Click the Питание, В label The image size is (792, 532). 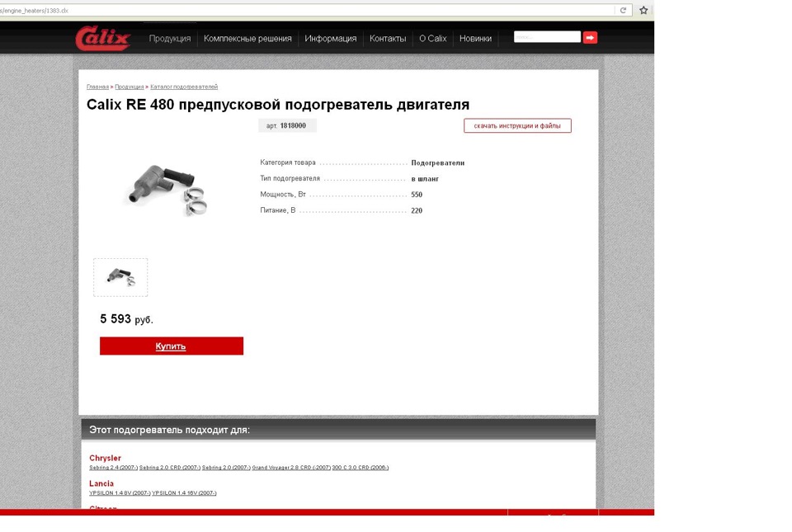click(278, 210)
